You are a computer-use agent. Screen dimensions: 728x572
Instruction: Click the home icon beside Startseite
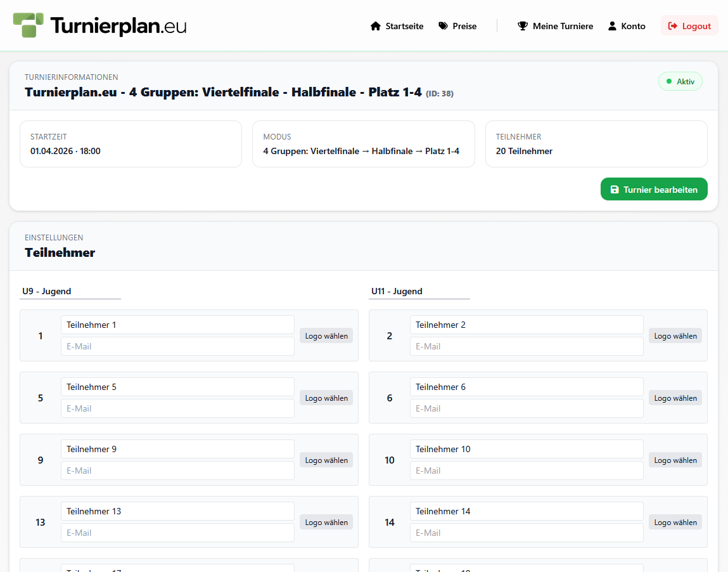coord(376,26)
